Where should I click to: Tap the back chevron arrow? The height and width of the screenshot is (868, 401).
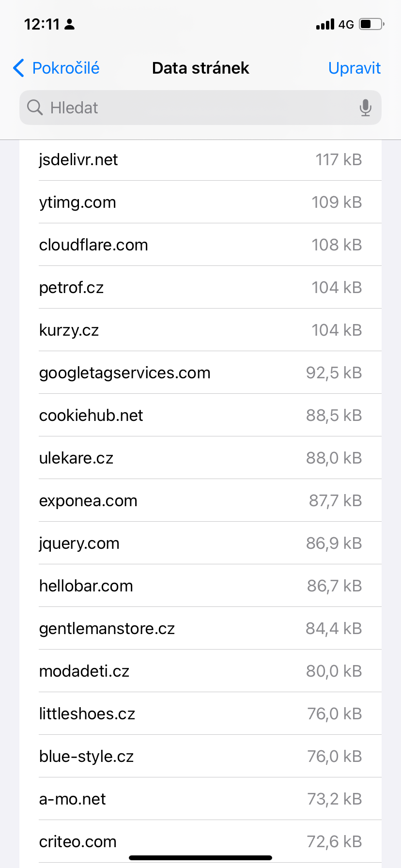tap(18, 68)
